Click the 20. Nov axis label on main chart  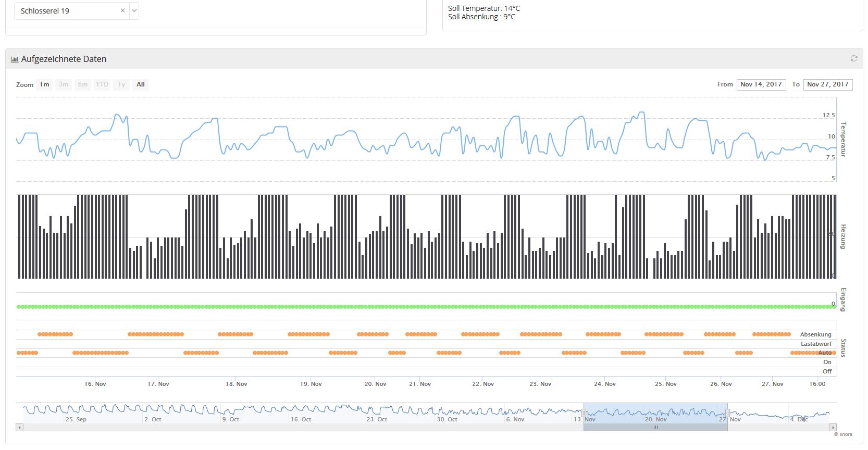point(375,384)
